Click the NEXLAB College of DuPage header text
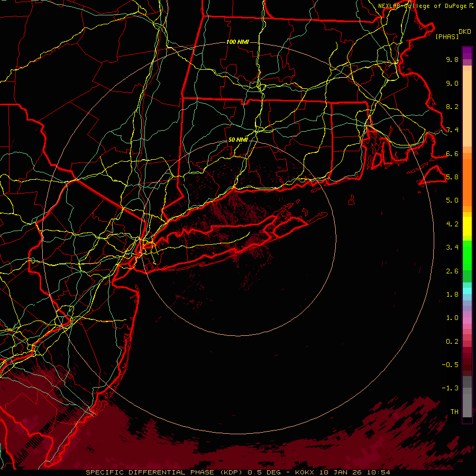Screen dimensions: 476x476 [x=426, y=6]
